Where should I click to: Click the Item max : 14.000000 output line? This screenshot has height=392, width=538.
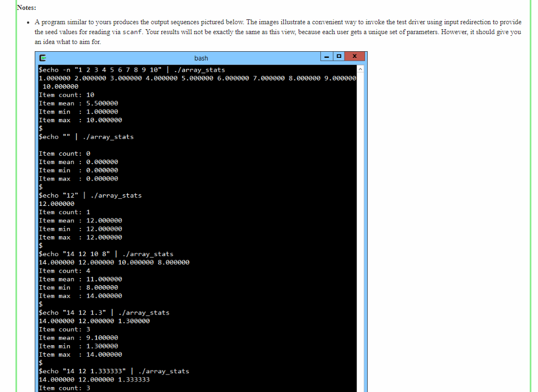coord(78,296)
